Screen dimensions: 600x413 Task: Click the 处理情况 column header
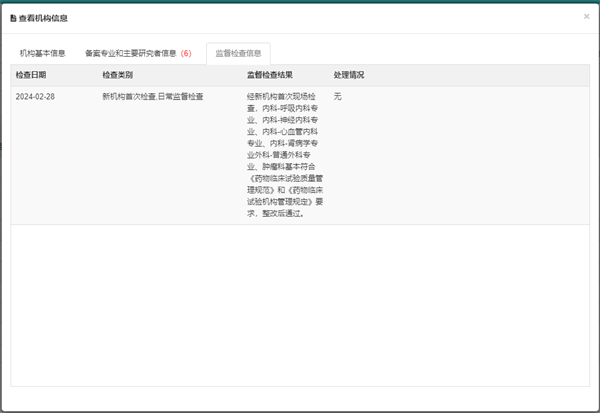tap(349, 75)
